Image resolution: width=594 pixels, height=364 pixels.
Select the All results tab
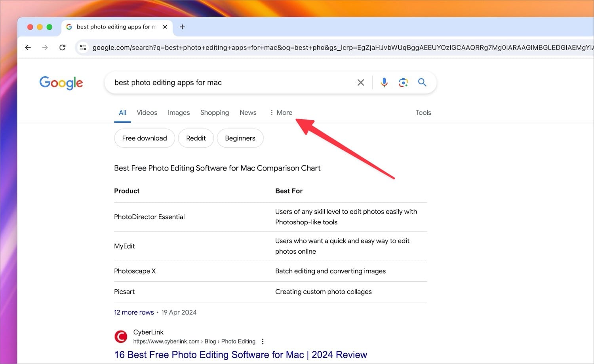click(x=122, y=113)
